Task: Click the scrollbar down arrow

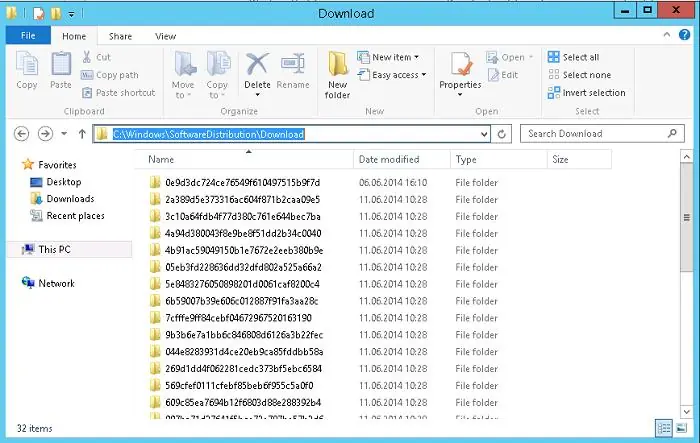Action: click(x=686, y=411)
